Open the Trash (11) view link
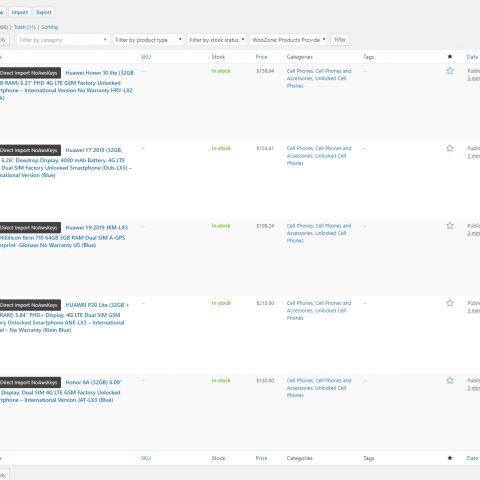480x480 pixels. point(25,27)
